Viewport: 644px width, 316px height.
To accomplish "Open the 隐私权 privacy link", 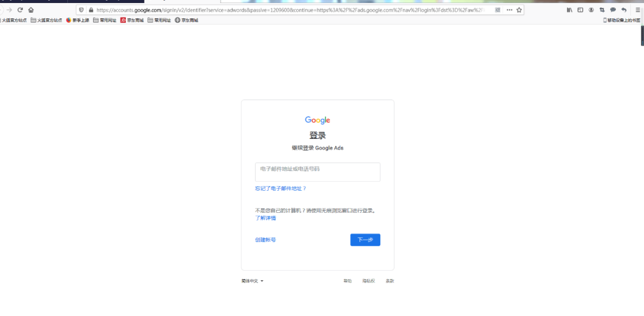I will click(x=369, y=281).
